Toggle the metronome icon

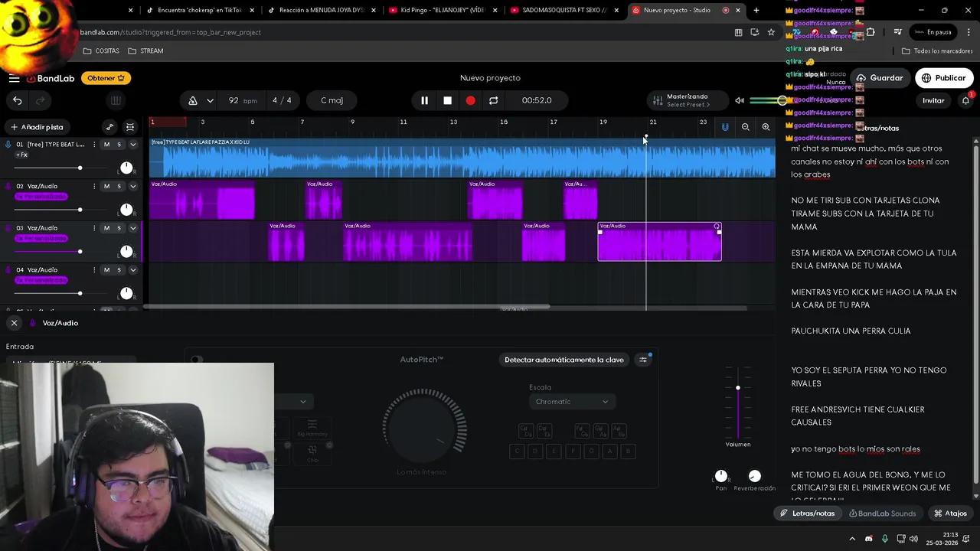pos(193,100)
